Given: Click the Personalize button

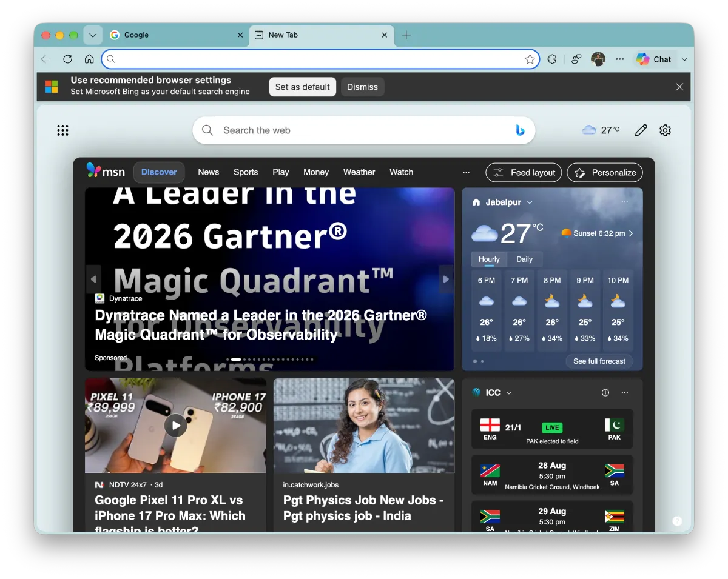Looking at the screenshot, I should click(x=605, y=173).
